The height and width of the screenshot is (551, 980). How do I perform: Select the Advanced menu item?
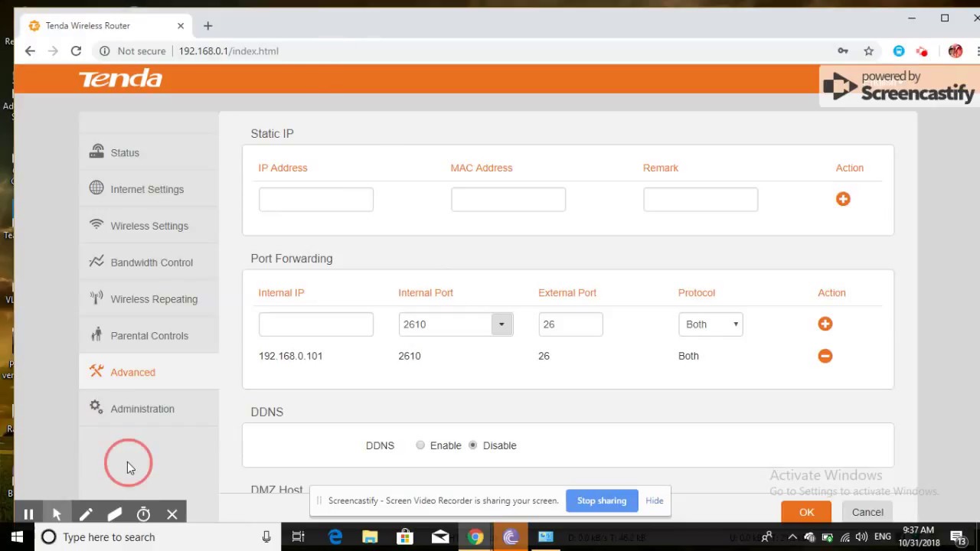coord(132,373)
